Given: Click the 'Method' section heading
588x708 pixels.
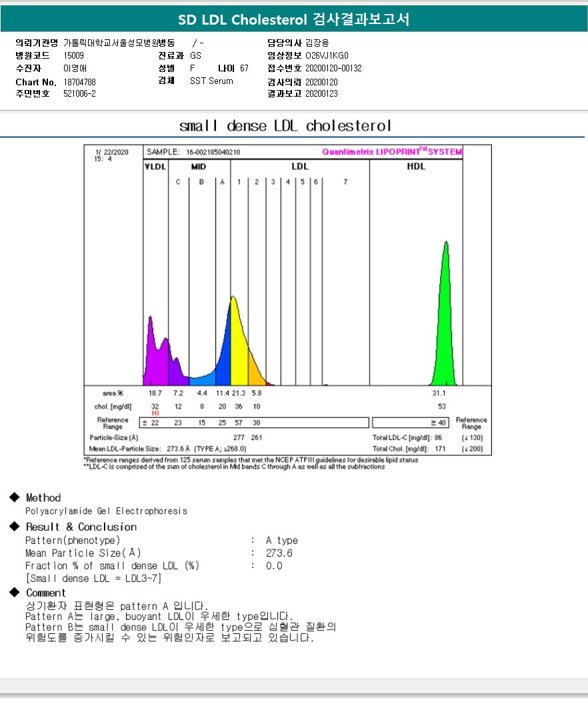Looking at the screenshot, I should [x=43, y=497].
